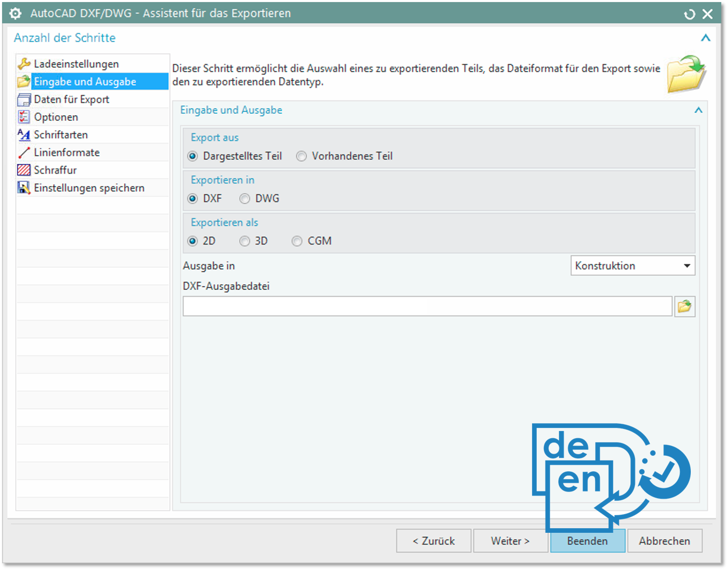Screen dimensions: 728x570
Task: Open the Ausgabe in Konstruktion dropdown
Action: 633,266
